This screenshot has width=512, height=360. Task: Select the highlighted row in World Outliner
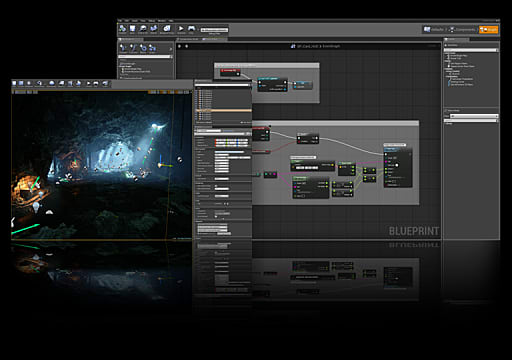coord(223,110)
